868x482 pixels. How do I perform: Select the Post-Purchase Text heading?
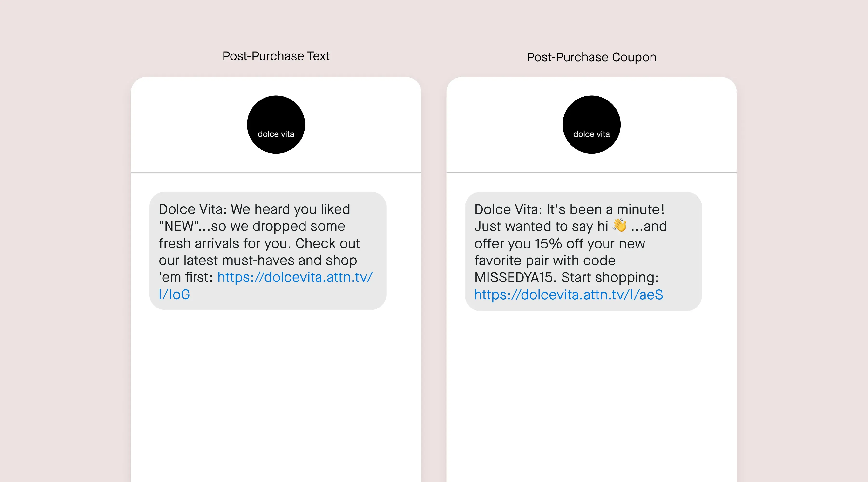pyautogui.click(x=276, y=56)
